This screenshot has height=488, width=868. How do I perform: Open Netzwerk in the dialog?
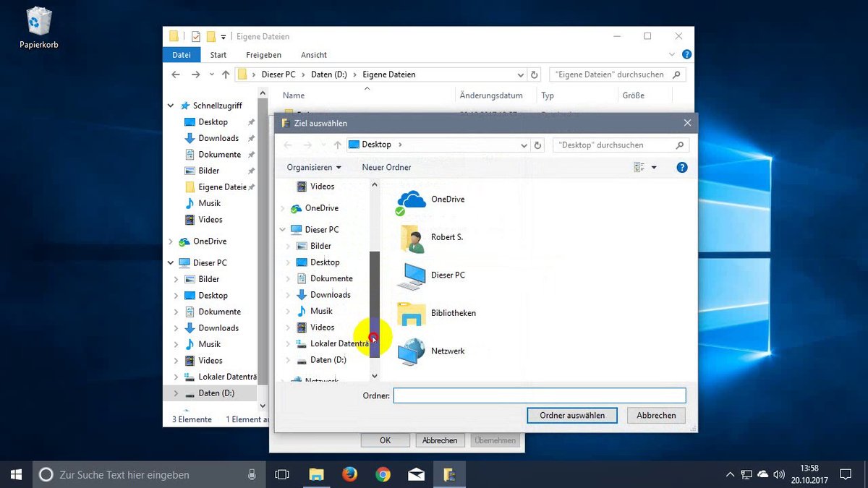tap(434, 351)
